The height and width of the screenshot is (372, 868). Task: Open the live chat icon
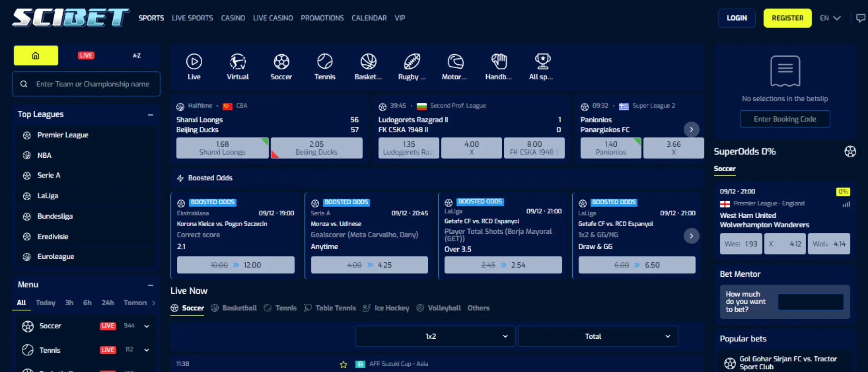tap(860, 18)
